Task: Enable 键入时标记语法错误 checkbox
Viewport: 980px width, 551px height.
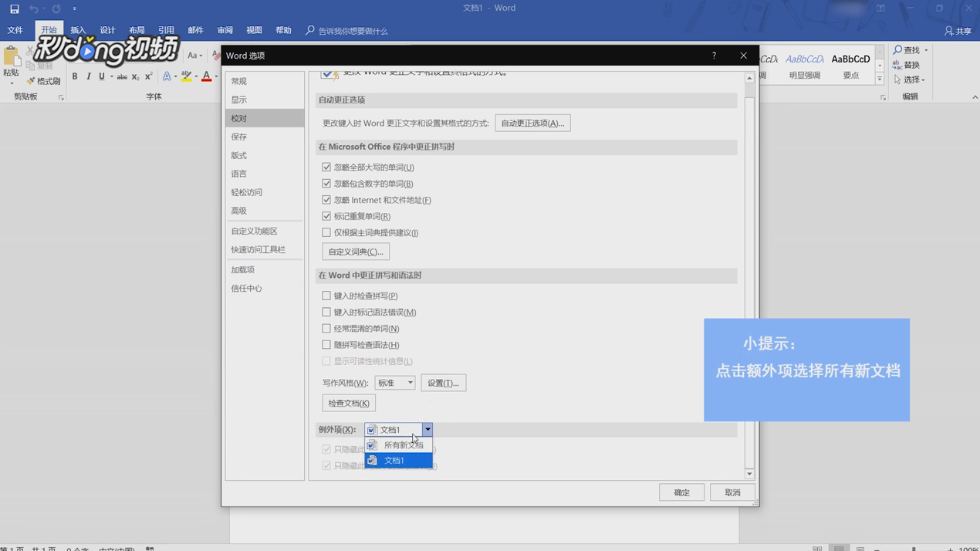Action: point(326,312)
